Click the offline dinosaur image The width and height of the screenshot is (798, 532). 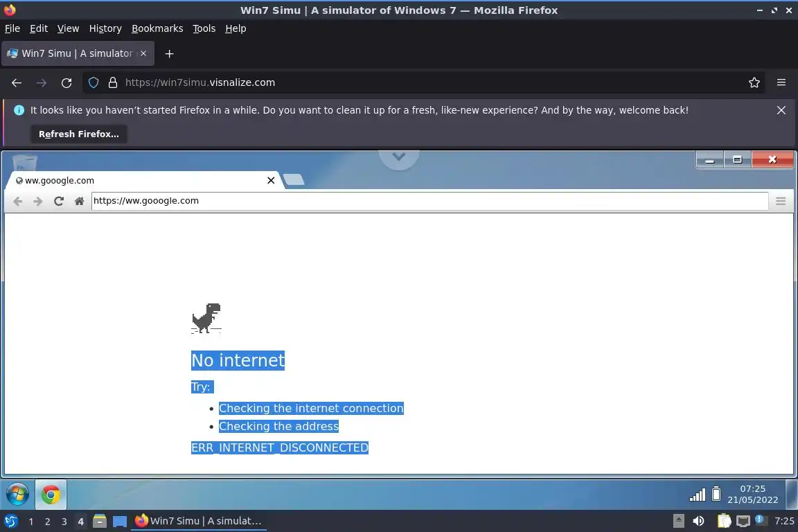[x=206, y=318]
